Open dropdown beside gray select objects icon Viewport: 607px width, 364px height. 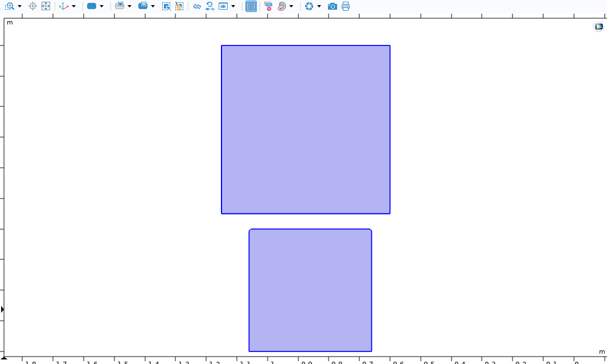(x=130, y=6)
